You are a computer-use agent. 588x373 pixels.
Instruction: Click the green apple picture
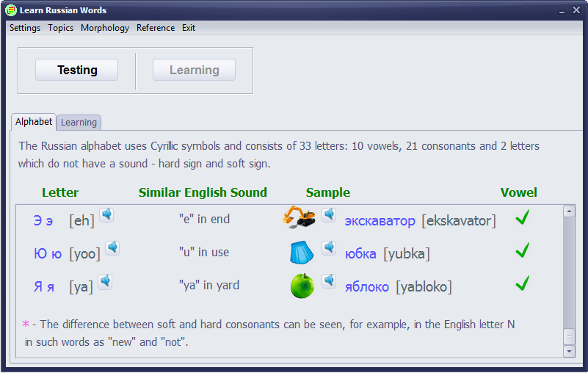coord(302,286)
